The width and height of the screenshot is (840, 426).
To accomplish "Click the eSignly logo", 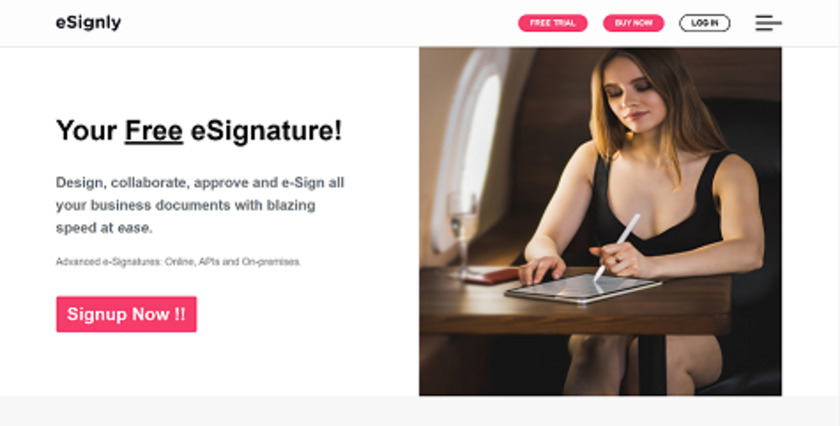I will [88, 23].
